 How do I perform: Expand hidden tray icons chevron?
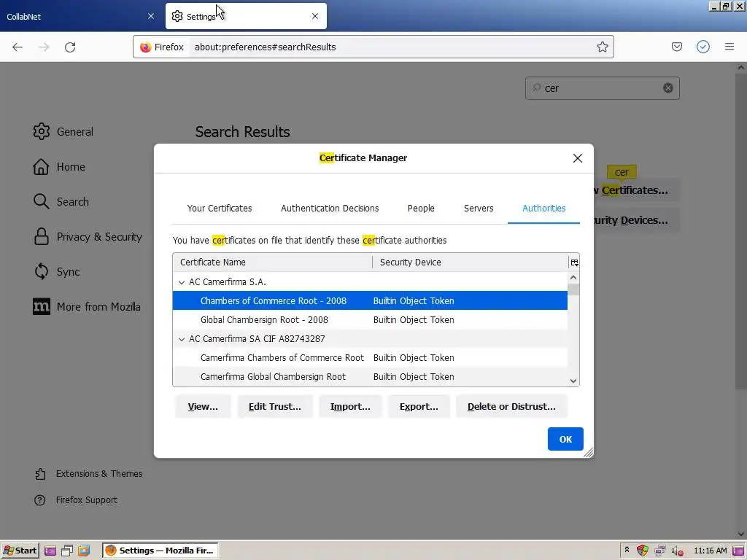point(627,550)
